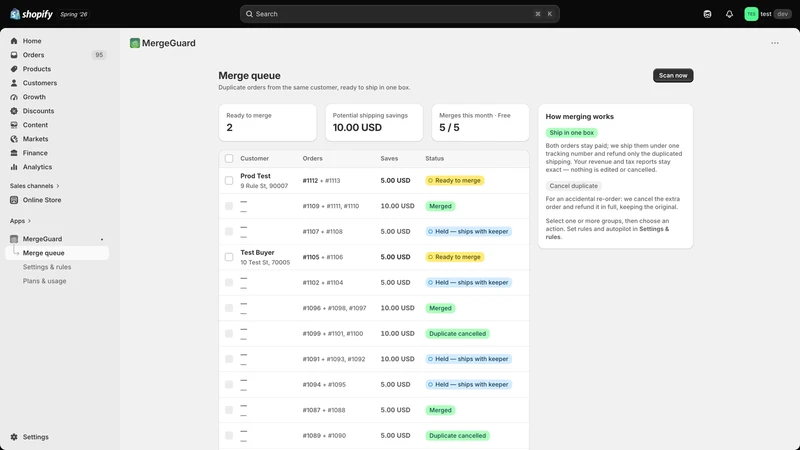This screenshot has height=450, width=800.
Task: Click the Products tag icon
Action: click(14, 69)
